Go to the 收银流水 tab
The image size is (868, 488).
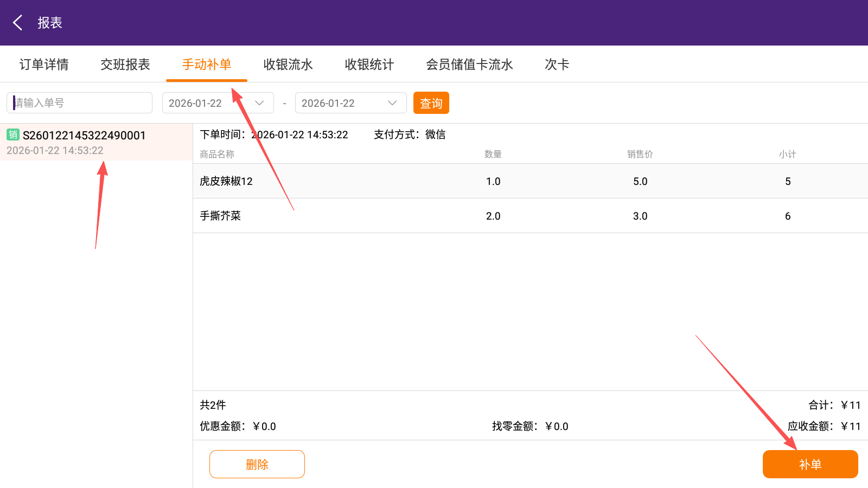[x=288, y=65]
